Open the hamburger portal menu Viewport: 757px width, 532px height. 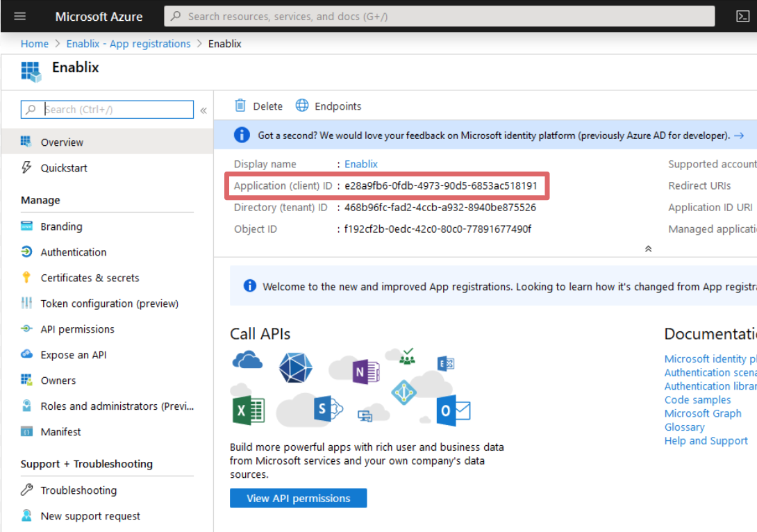tap(20, 17)
